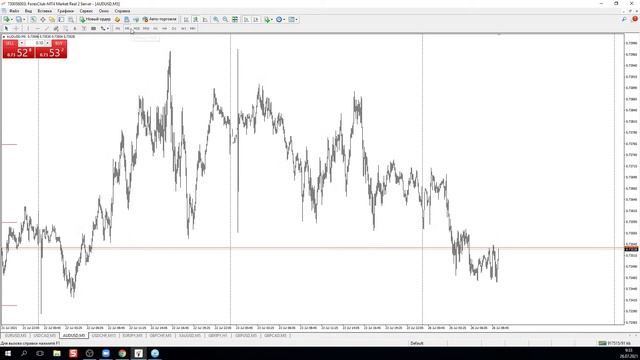Select the Trendline drawing tool

(x=47, y=29)
